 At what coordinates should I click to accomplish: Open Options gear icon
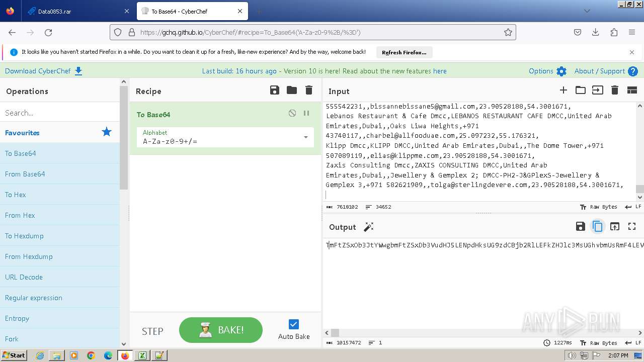tap(561, 71)
